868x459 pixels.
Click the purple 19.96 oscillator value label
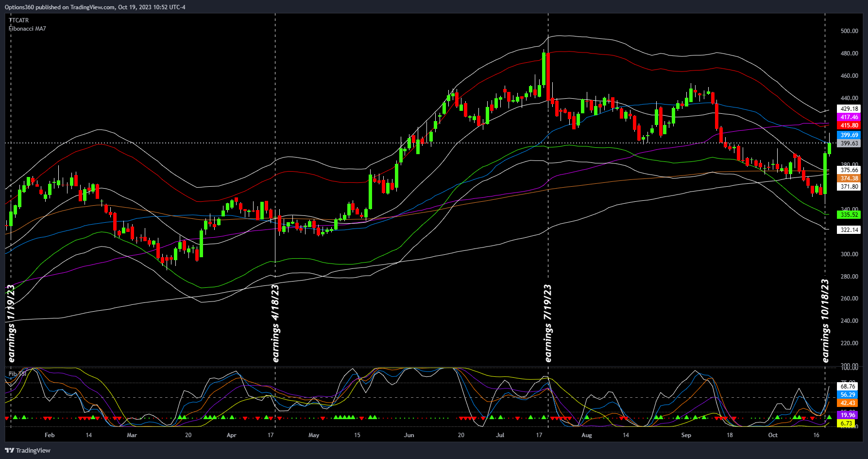pyautogui.click(x=848, y=415)
